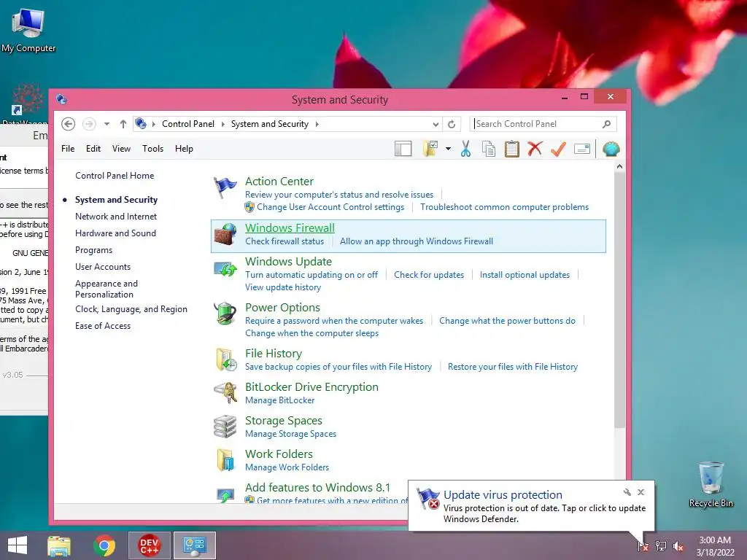Click the vertical scrollbar up arrow
747x560 pixels.
tap(619, 166)
